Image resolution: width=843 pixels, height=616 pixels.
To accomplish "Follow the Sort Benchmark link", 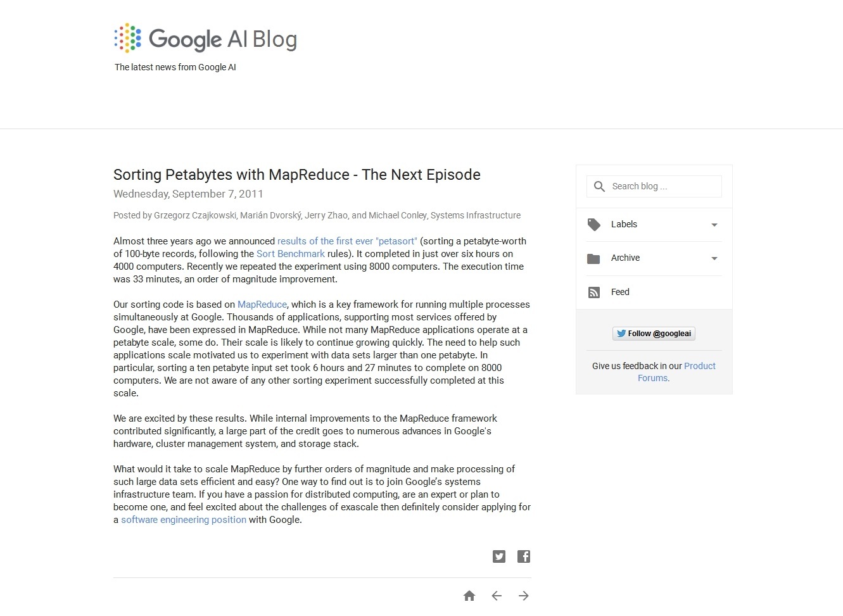I will [x=290, y=254].
